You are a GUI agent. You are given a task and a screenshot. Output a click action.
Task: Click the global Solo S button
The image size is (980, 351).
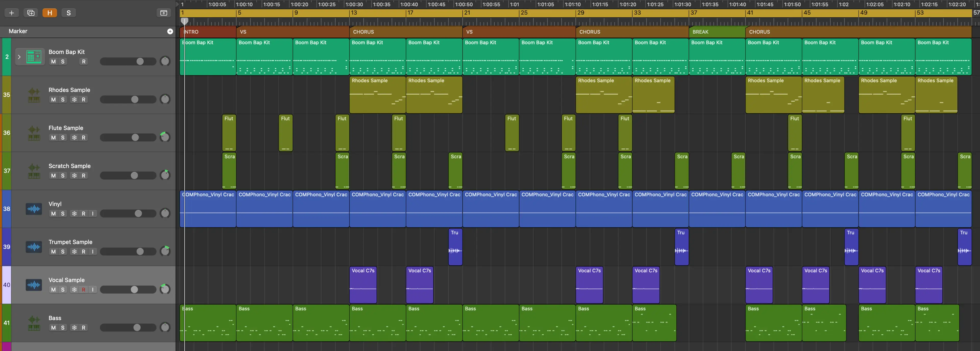tap(68, 13)
